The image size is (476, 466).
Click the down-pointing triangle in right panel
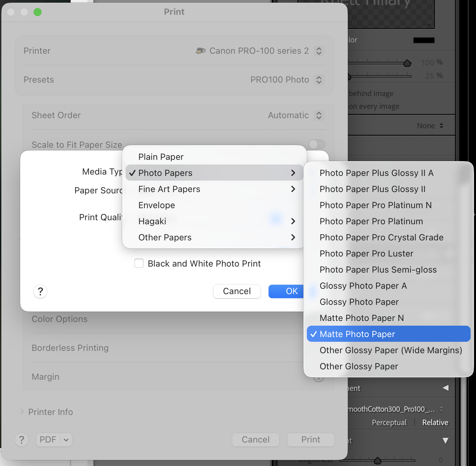(x=445, y=440)
